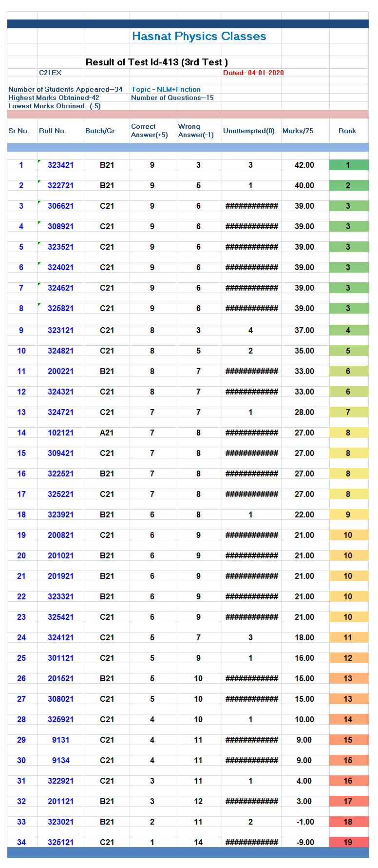Click roll number 200821 cell
This screenshot has height=868, width=378.
click(x=61, y=535)
